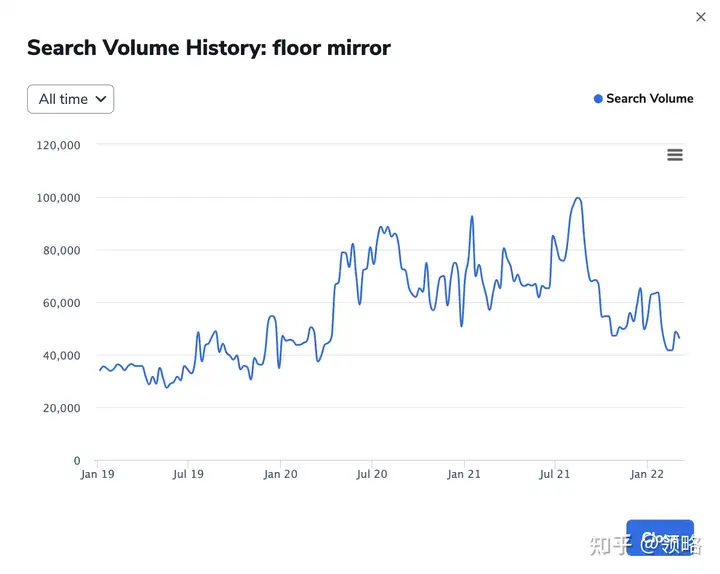Image resolution: width=720 pixels, height=574 pixels.
Task: Click the 80,000 y-axis label
Action: 62,250
